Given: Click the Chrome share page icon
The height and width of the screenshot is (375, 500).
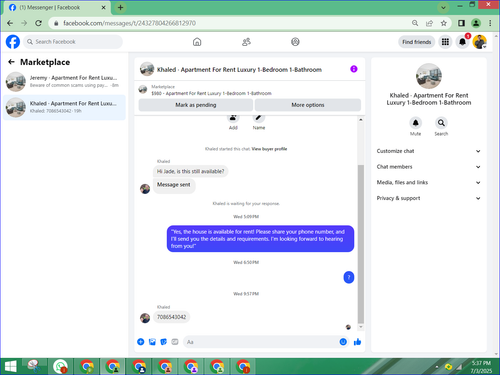Looking at the screenshot, I should pyautogui.click(x=429, y=23).
